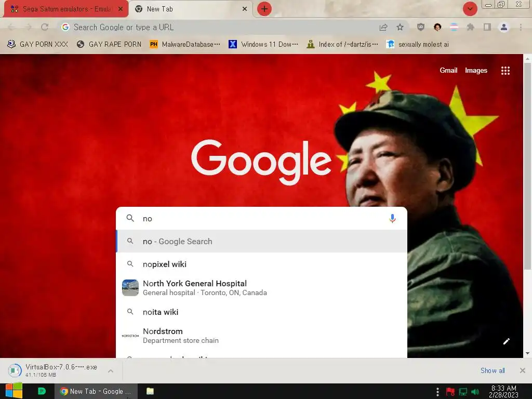Close the Sega Saturn emulators tab
The height and width of the screenshot is (399, 532).
click(121, 9)
